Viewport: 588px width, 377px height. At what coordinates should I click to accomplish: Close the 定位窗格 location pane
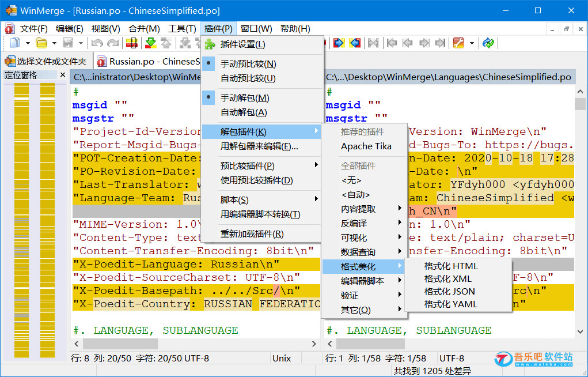pos(63,75)
